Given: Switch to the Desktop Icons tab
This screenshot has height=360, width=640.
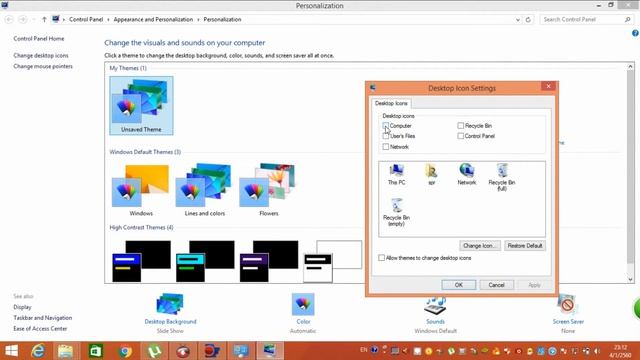Looking at the screenshot, I should point(391,103).
